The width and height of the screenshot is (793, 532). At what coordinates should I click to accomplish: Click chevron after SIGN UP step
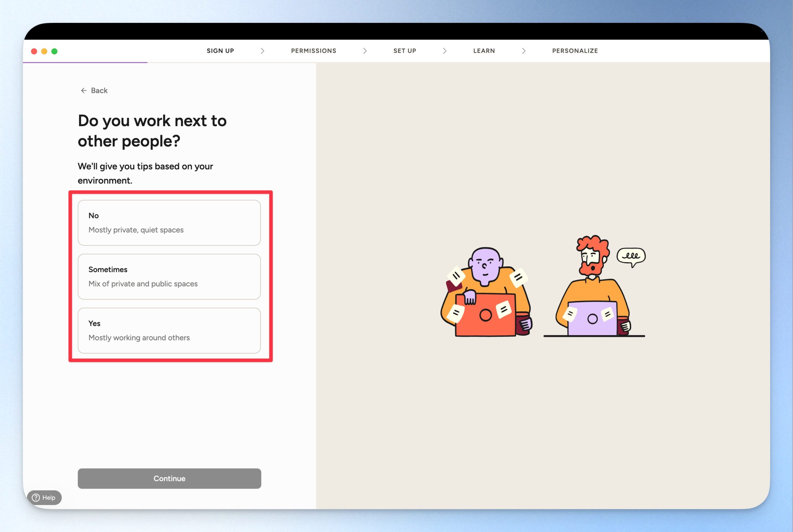pyautogui.click(x=262, y=51)
